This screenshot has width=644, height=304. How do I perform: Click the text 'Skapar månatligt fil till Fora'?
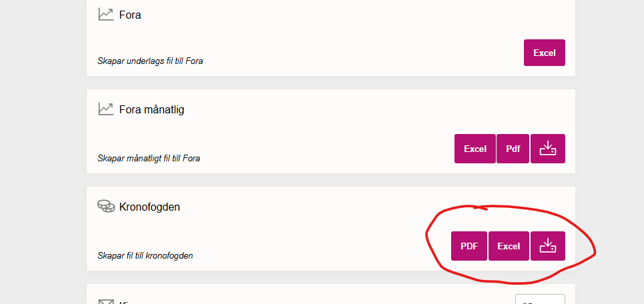point(149,159)
